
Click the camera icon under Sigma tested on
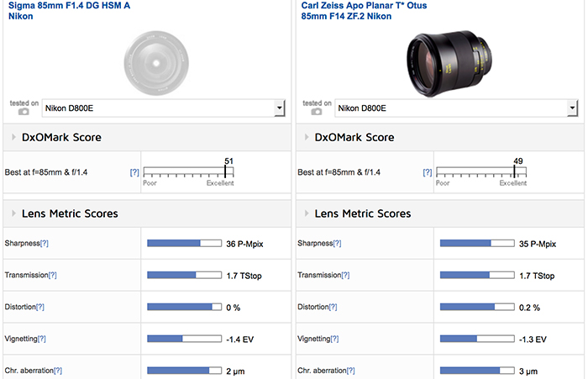tap(24, 112)
